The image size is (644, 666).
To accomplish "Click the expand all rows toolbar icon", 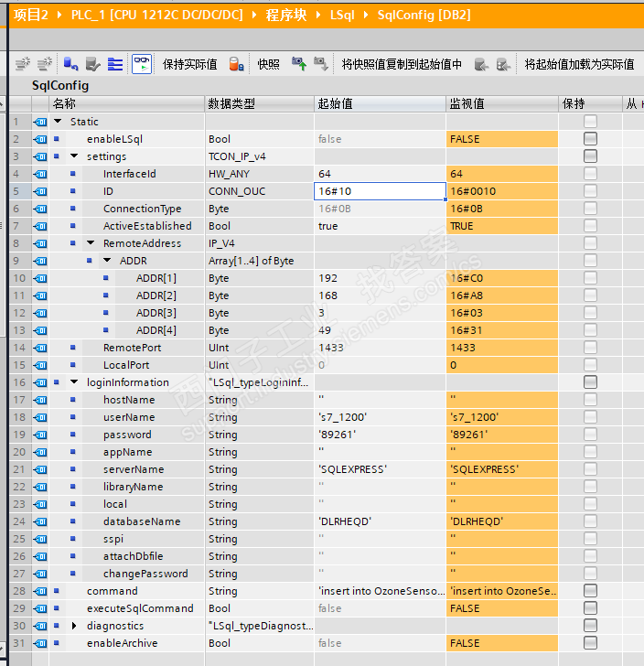I will (115, 64).
